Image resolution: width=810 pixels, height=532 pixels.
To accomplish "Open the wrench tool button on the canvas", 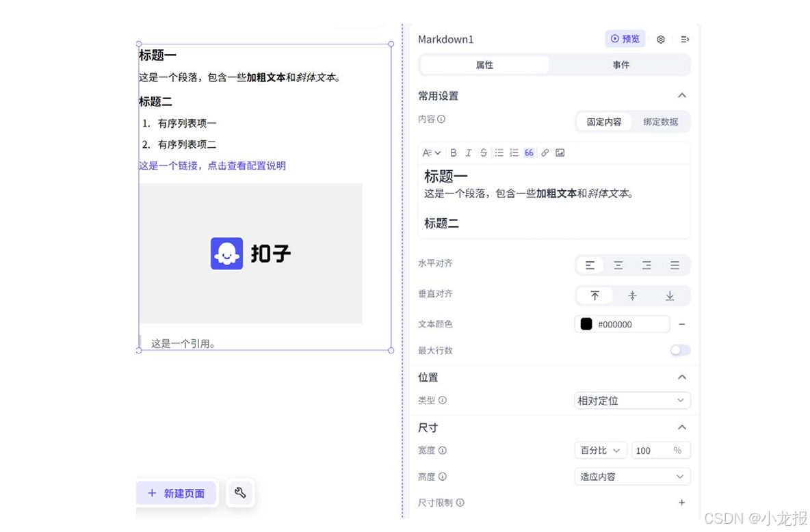I will click(240, 493).
